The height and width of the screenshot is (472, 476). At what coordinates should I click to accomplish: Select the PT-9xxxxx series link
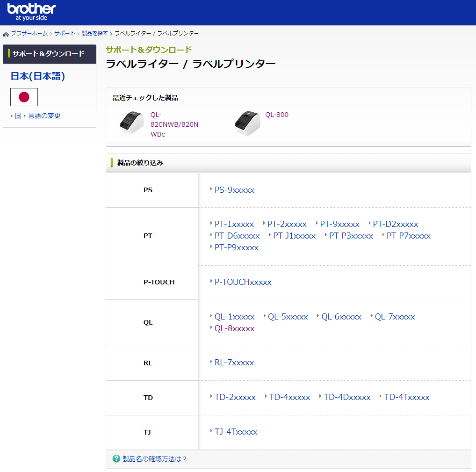[x=339, y=224]
